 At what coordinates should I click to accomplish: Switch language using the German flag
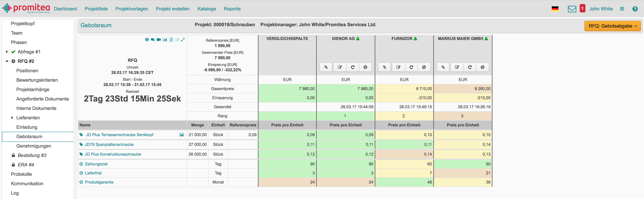(555, 9)
